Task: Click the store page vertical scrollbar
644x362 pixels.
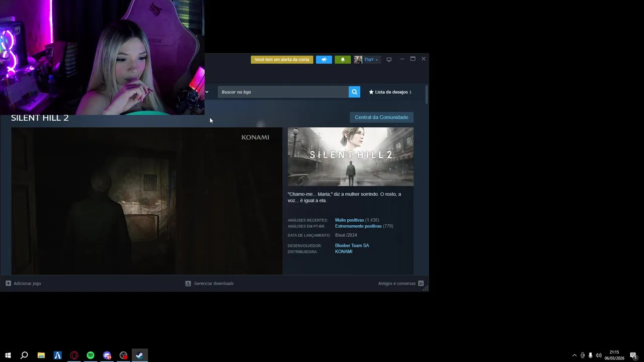Action: pos(427,95)
